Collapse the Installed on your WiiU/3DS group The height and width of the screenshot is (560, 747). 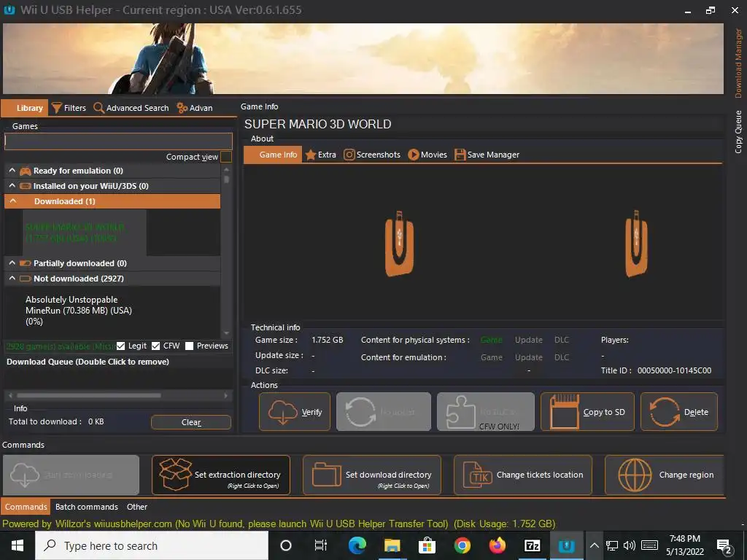click(x=12, y=186)
